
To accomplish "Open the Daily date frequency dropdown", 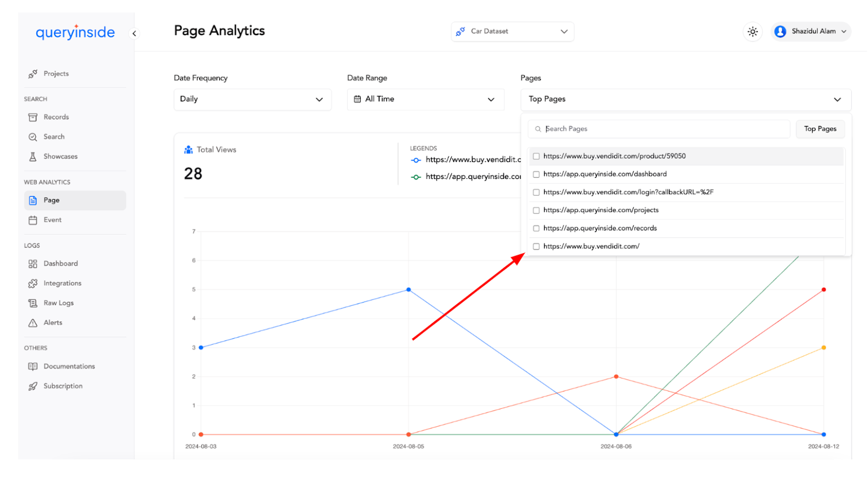I will point(252,100).
